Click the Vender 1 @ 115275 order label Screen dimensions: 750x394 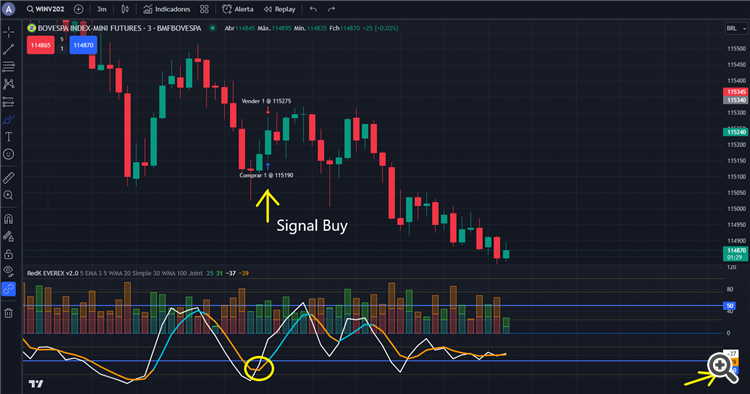(266, 101)
